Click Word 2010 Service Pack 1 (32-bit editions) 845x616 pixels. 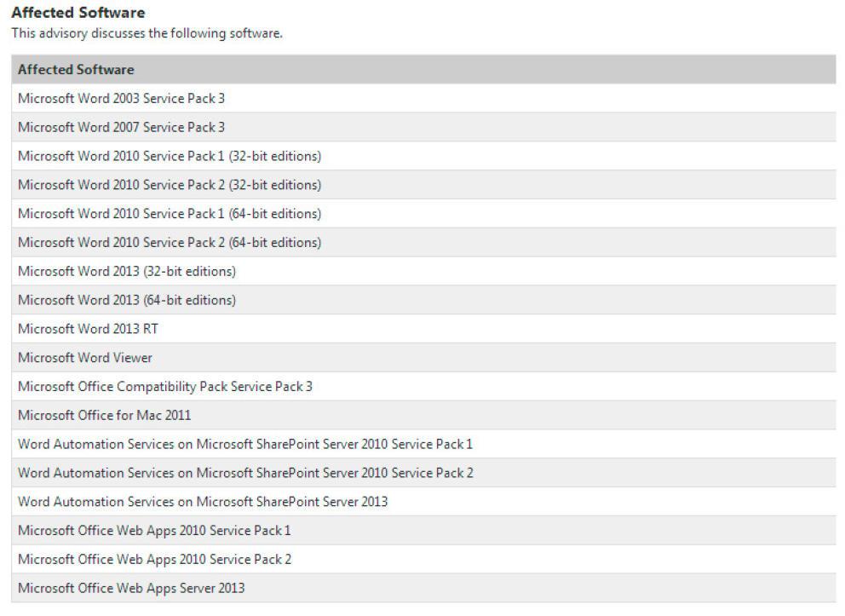(170, 157)
